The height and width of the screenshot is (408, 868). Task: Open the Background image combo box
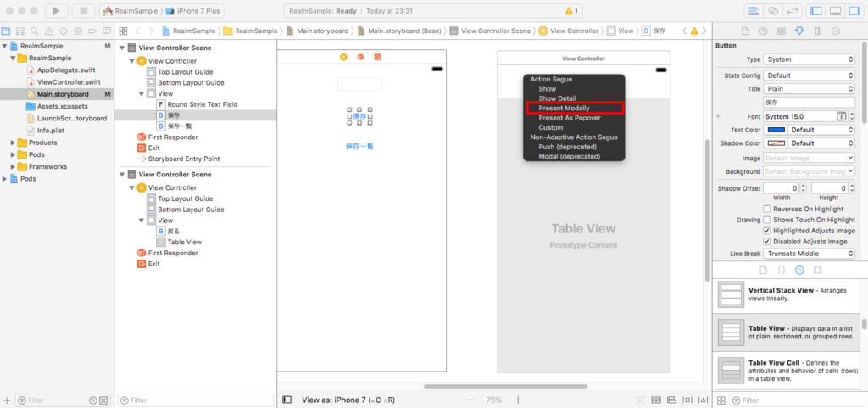tap(809, 171)
